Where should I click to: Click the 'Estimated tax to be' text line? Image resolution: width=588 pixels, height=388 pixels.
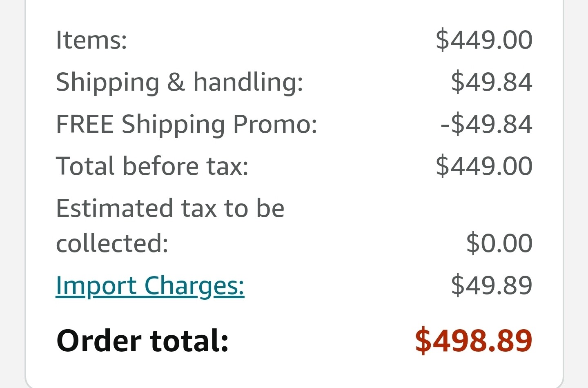tap(170, 208)
